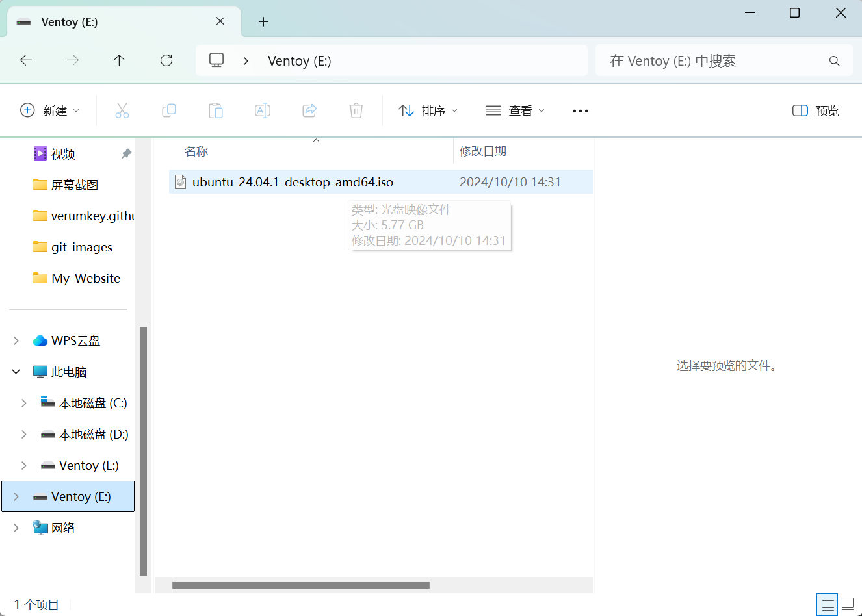The height and width of the screenshot is (616, 862).
Task: Open the My-Website folder
Action: pyautogui.click(x=77, y=278)
